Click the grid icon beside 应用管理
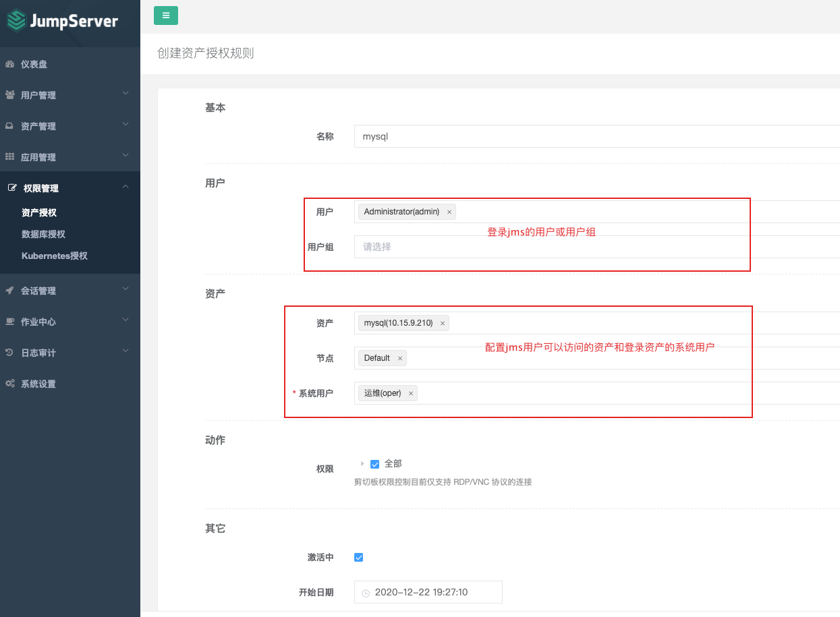Screen dimensions: 840x617 point(9,157)
